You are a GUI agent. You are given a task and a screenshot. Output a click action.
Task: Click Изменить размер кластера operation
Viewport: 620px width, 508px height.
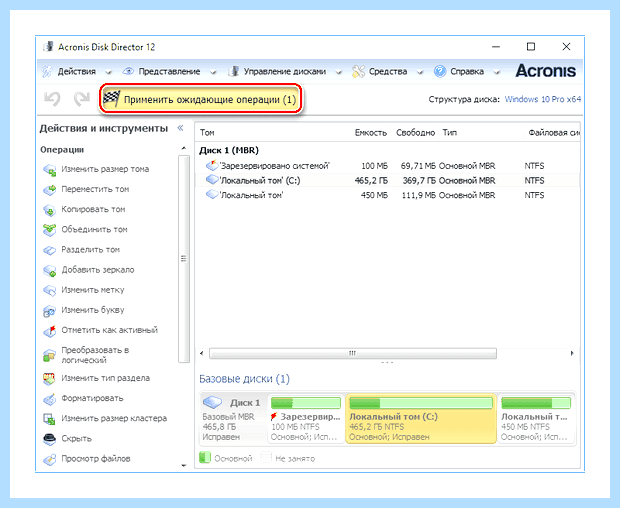114,418
